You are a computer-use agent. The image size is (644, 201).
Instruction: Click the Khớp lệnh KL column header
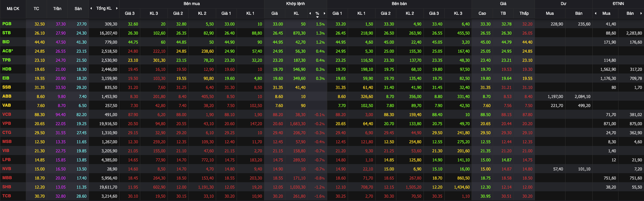click(x=296, y=13)
